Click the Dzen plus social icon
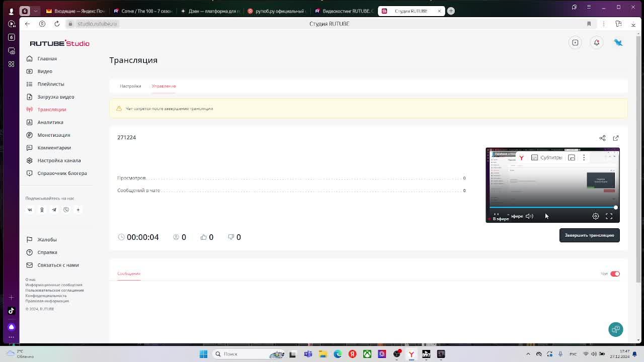Viewport: 644px width, 362px height. point(78,210)
